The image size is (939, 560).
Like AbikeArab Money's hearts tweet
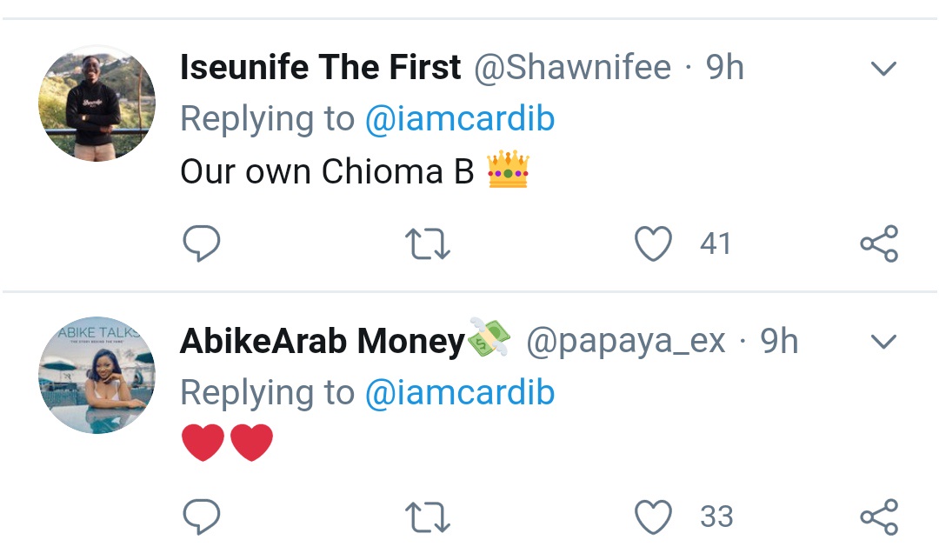pos(654,517)
